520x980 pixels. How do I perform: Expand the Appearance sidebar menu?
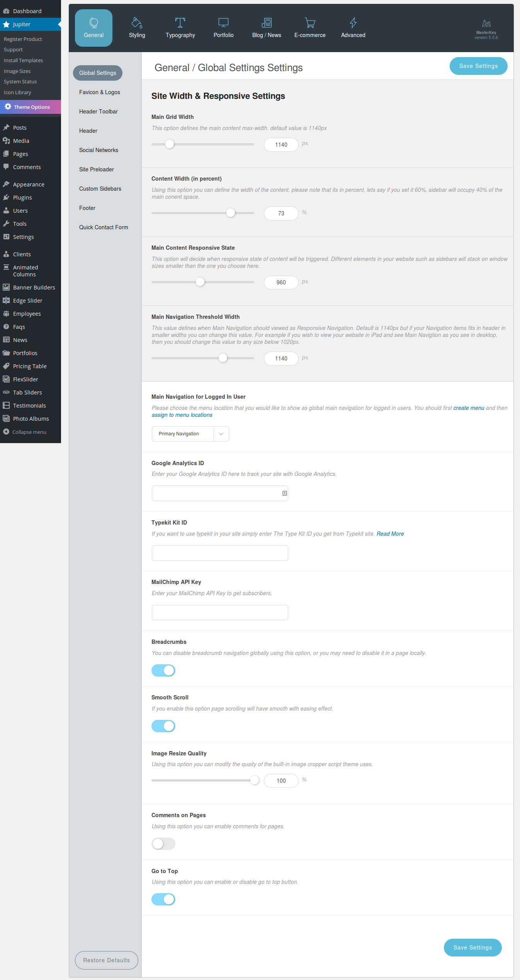point(29,184)
